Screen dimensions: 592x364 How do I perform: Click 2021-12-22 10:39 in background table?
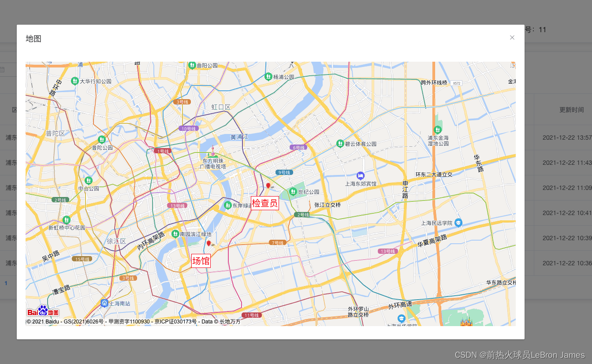coord(567,238)
